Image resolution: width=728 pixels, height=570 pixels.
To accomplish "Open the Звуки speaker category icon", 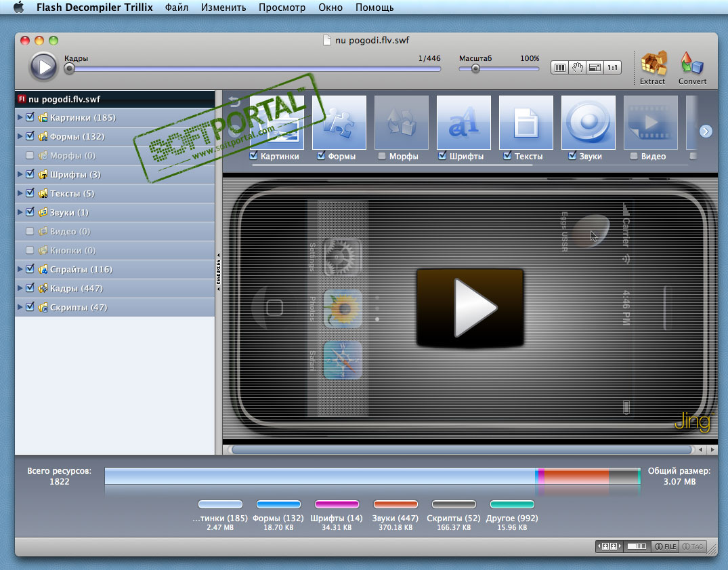I will tap(588, 123).
